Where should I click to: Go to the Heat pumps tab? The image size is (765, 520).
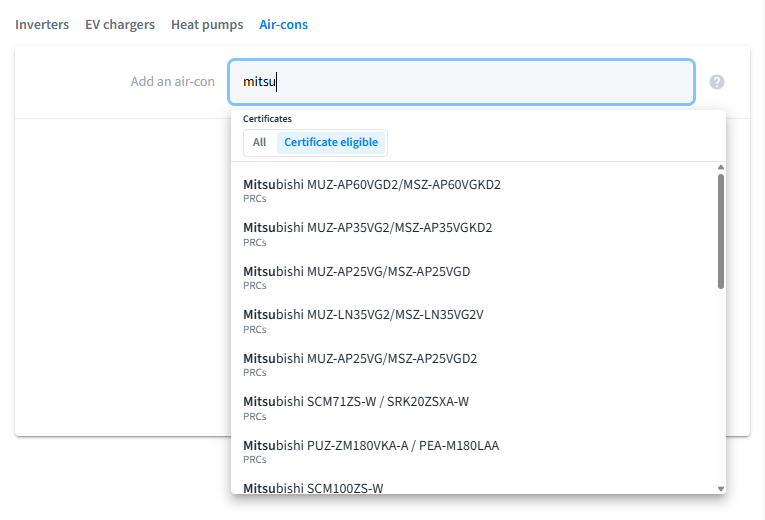209,24
